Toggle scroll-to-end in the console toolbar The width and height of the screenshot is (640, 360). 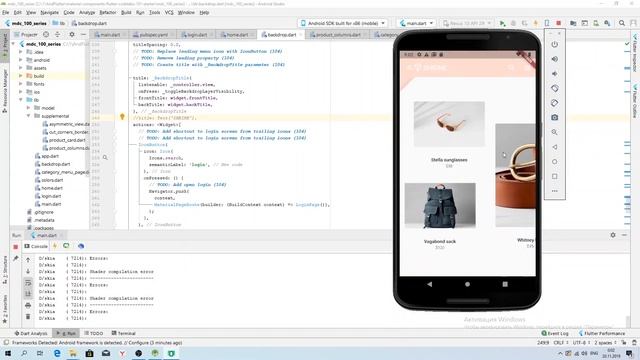(28, 294)
